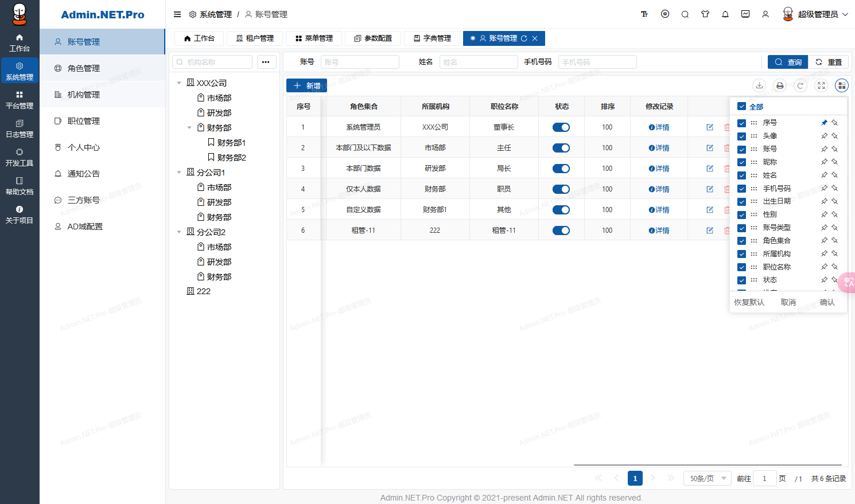
Task: Export table data with the download icon
Action: pos(759,85)
